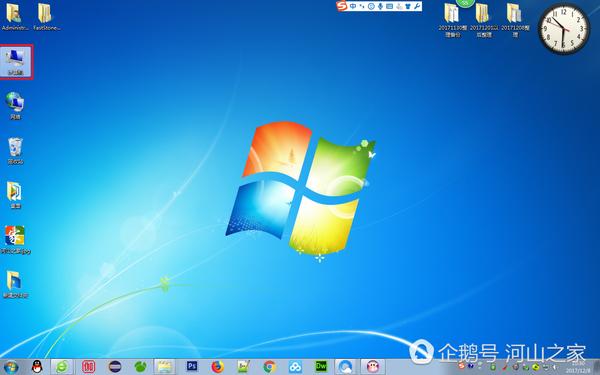The width and height of the screenshot is (600, 375).
Task: Open the Administrator folder desktop icon
Action: pyautogui.click(x=15, y=17)
